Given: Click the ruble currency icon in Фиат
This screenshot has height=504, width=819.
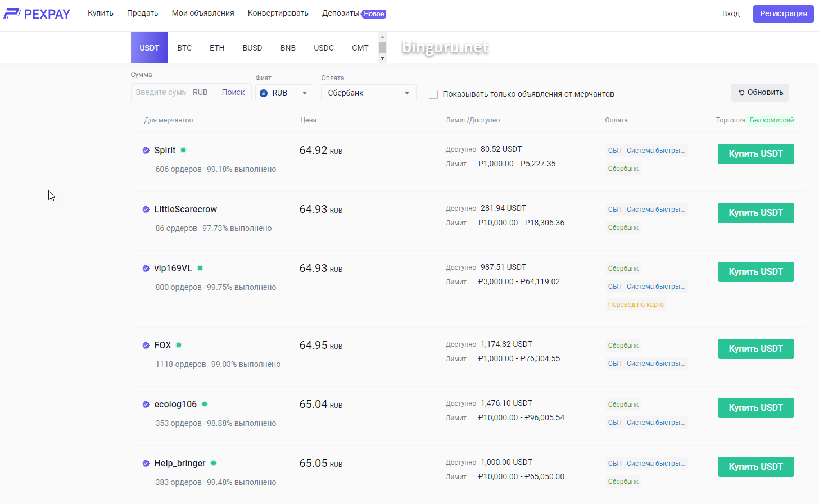Looking at the screenshot, I should click(x=264, y=93).
